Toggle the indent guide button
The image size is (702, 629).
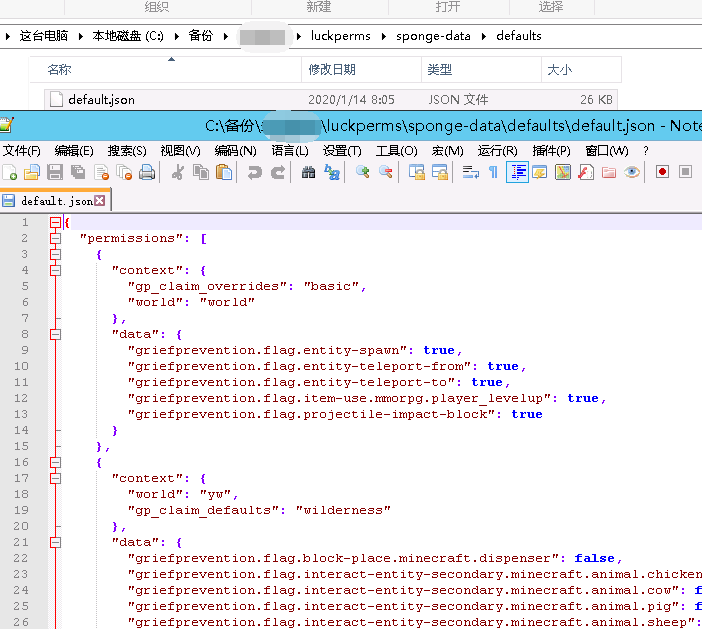pos(517,172)
